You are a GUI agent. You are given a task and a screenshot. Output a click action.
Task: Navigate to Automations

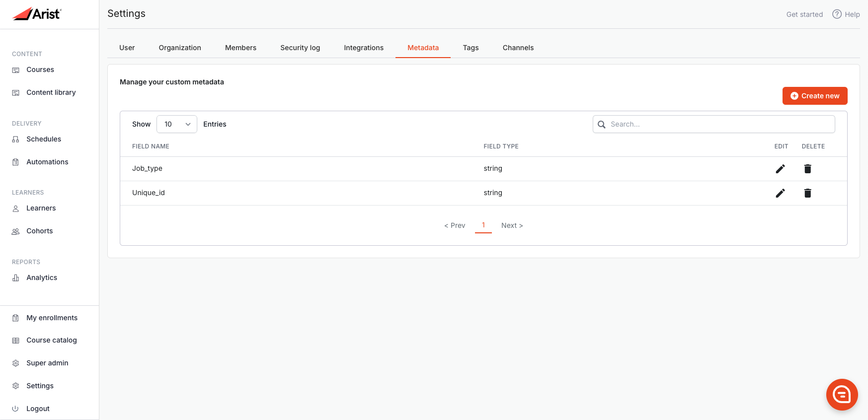tap(47, 162)
